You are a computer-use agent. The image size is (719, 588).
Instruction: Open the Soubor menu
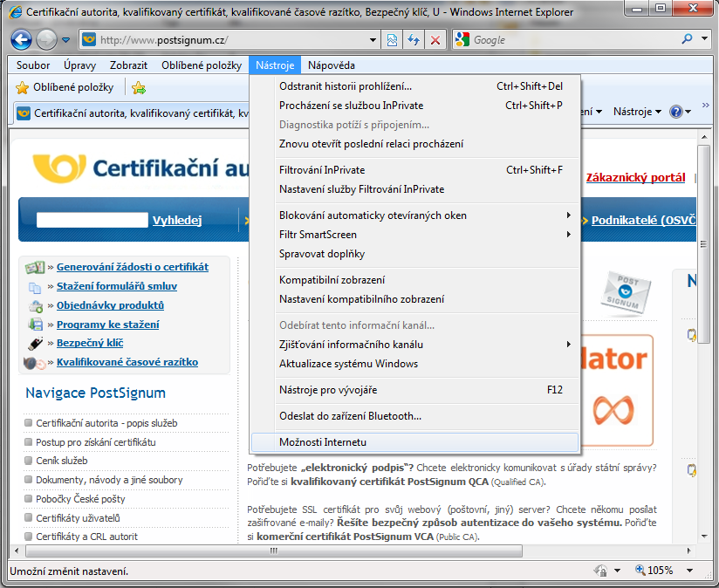[x=33, y=65]
